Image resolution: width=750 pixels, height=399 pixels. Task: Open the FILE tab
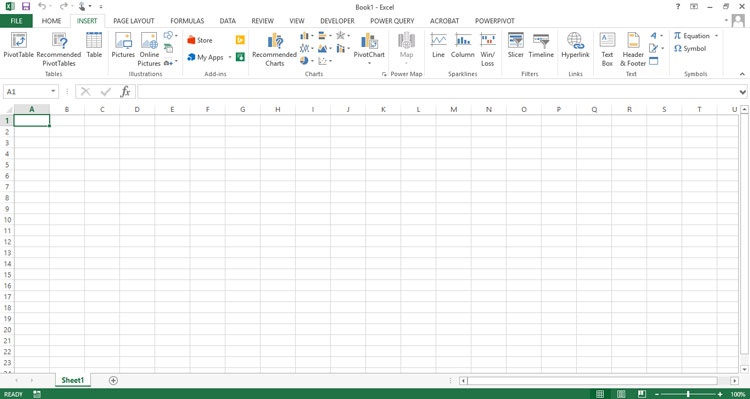coord(16,21)
